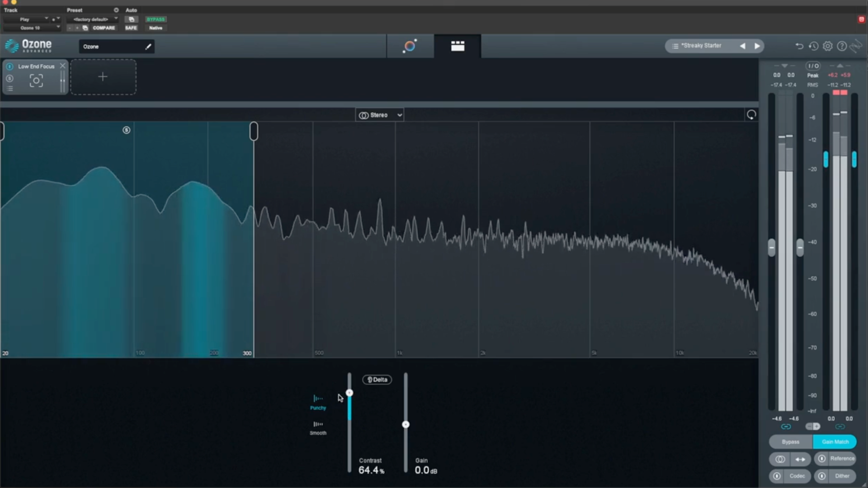This screenshot has width=868, height=488.
Task: Expand the Stereo channel mode dropdown
Action: click(x=379, y=115)
